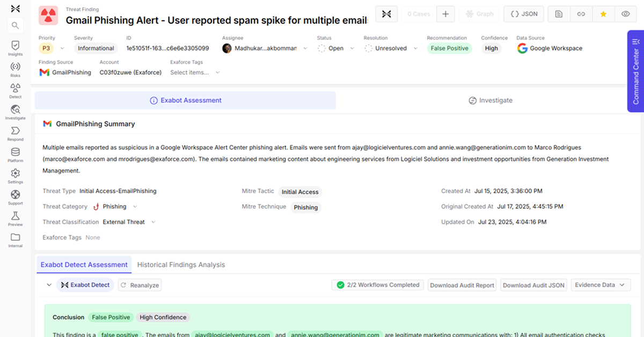644x337 pixels.
Task: Open Support in sidebar
Action: coord(15,197)
